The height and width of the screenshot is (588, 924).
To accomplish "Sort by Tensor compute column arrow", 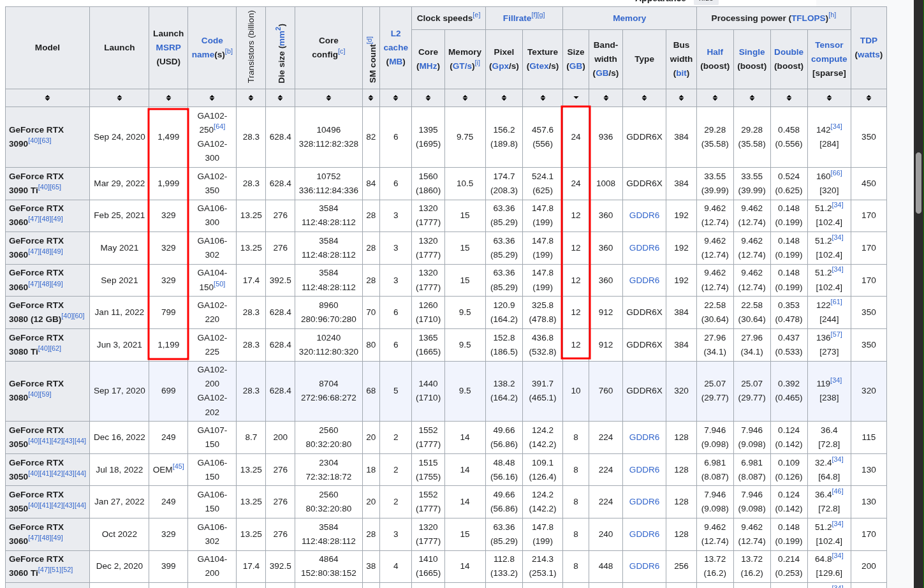I will click(829, 98).
